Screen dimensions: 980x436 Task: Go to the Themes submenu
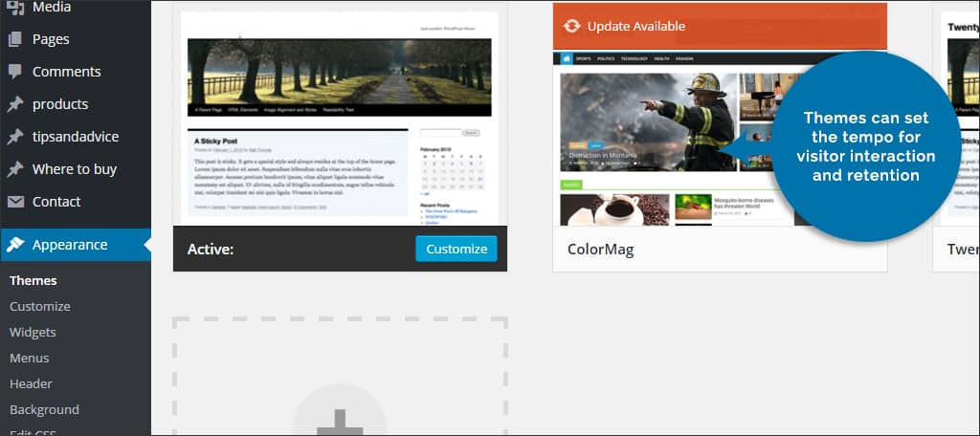tap(33, 280)
